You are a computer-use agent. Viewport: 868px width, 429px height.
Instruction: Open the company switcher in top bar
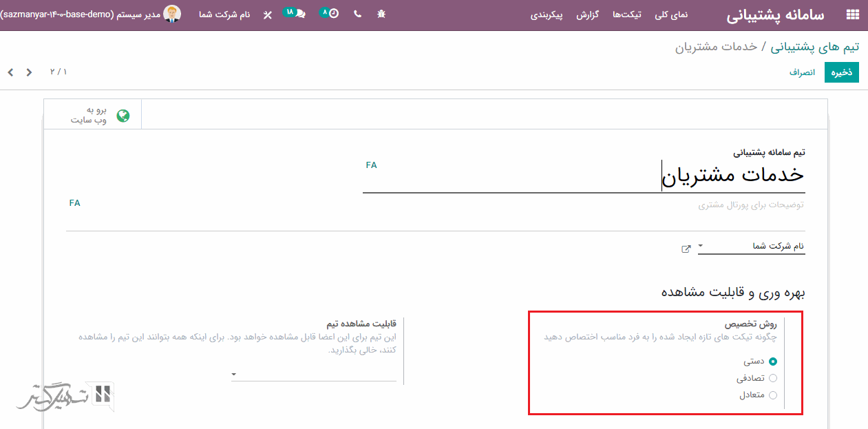224,14
